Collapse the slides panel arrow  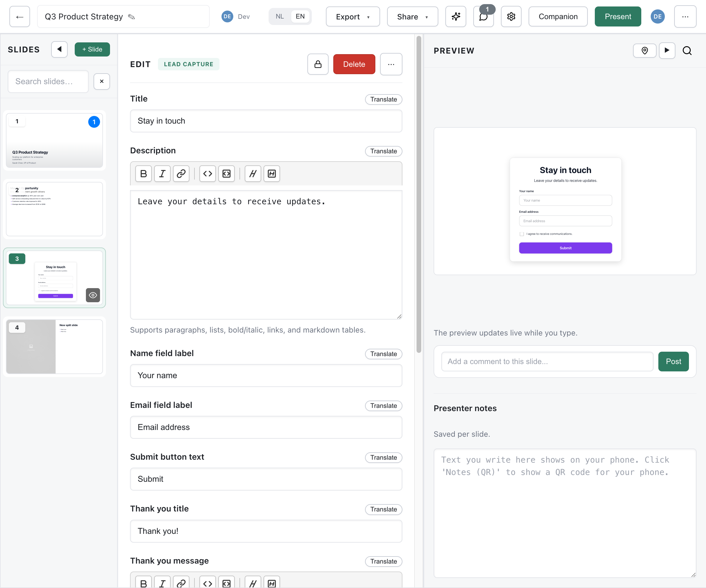click(x=59, y=49)
